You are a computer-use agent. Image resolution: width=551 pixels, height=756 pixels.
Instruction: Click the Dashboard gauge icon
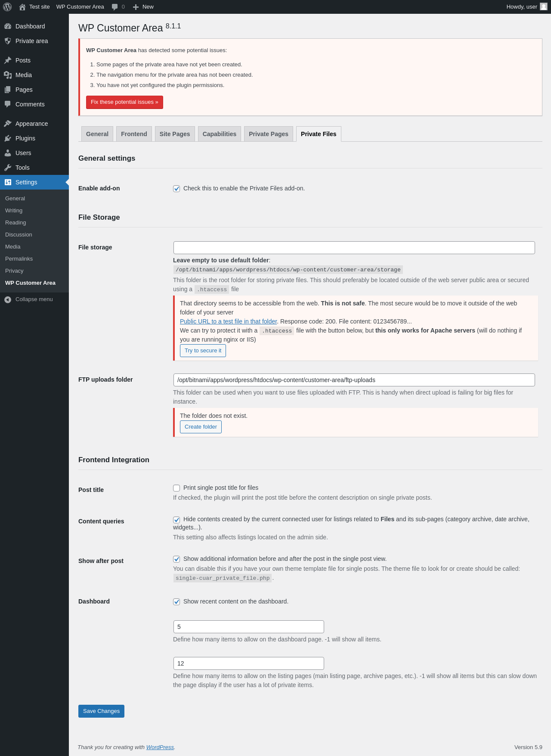pyautogui.click(x=8, y=26)
